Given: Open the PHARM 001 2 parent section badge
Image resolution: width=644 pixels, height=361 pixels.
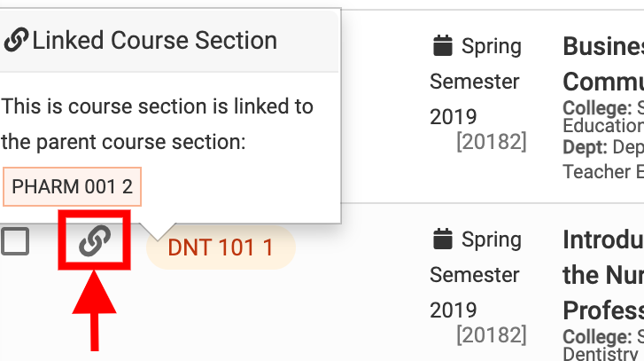Looking at the screenshot, I should 72,186.
